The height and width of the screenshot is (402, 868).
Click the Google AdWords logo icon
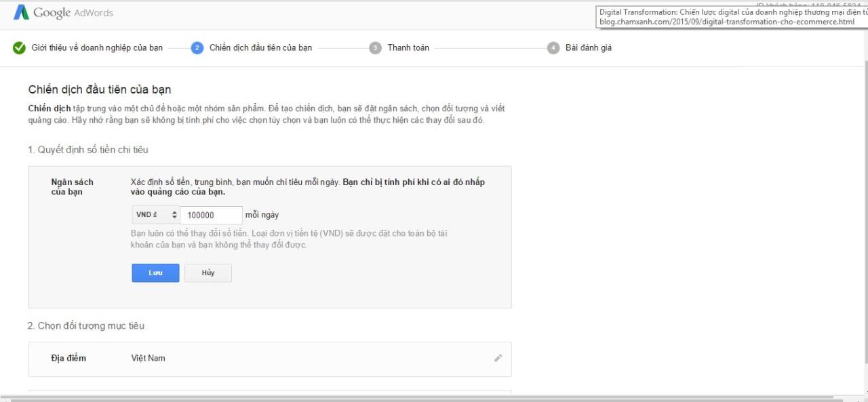click(21, 12)
